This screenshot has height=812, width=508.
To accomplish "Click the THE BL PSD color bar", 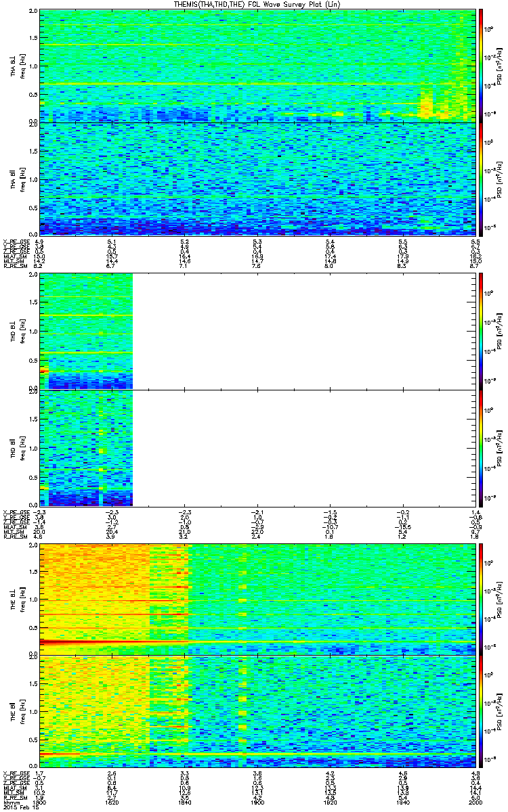I will pyautogui.click(x=481, y=599).
